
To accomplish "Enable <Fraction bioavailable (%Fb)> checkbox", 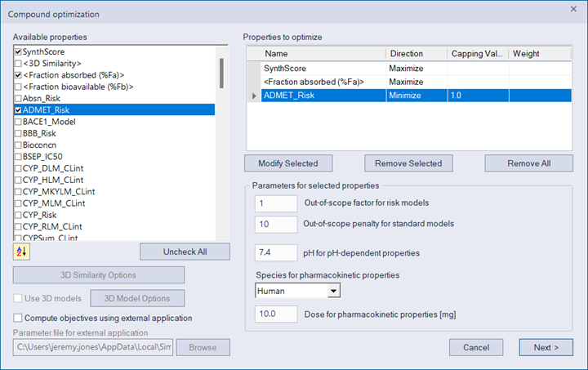I will [18, 87].
